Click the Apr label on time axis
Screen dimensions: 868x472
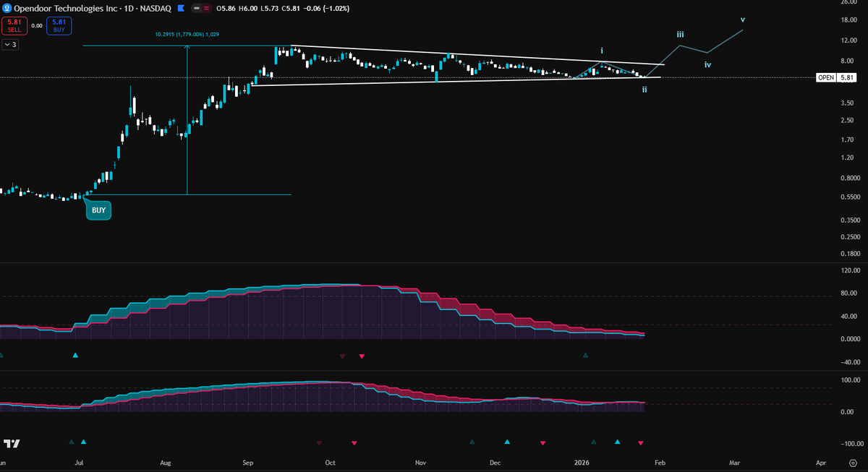(821, 462)
